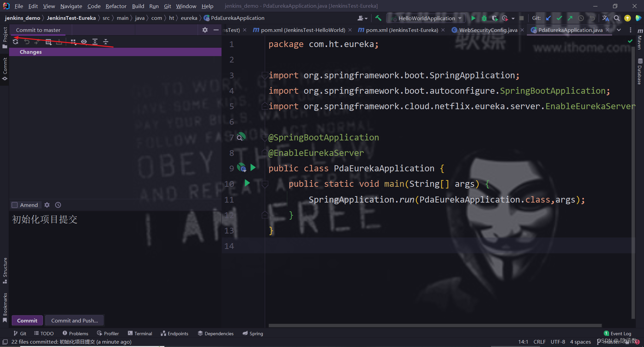The height and width of the screenshot is (347, 644).
Task: Show Git history clock icon
Action: pyautogui.click(x=581, y=18)
